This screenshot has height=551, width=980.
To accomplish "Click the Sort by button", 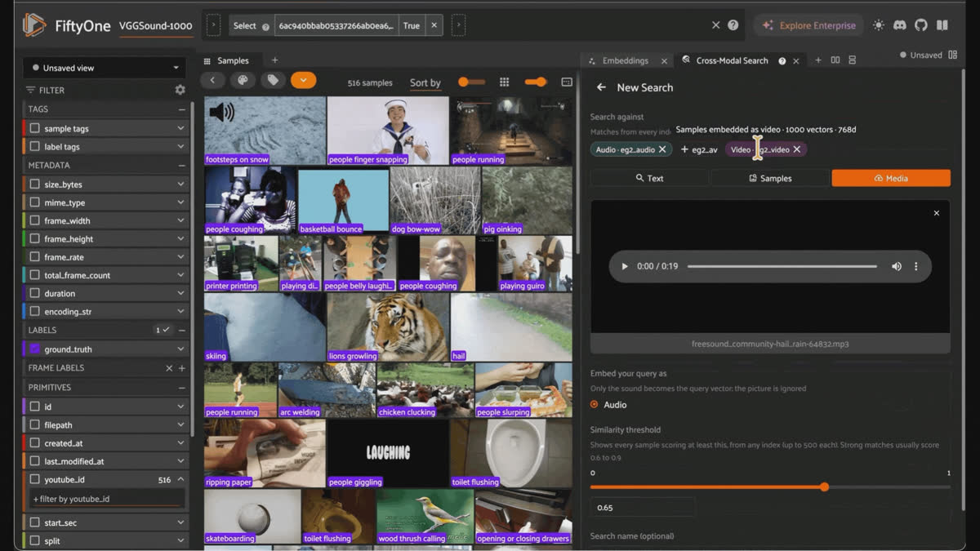I will [425, 82].
